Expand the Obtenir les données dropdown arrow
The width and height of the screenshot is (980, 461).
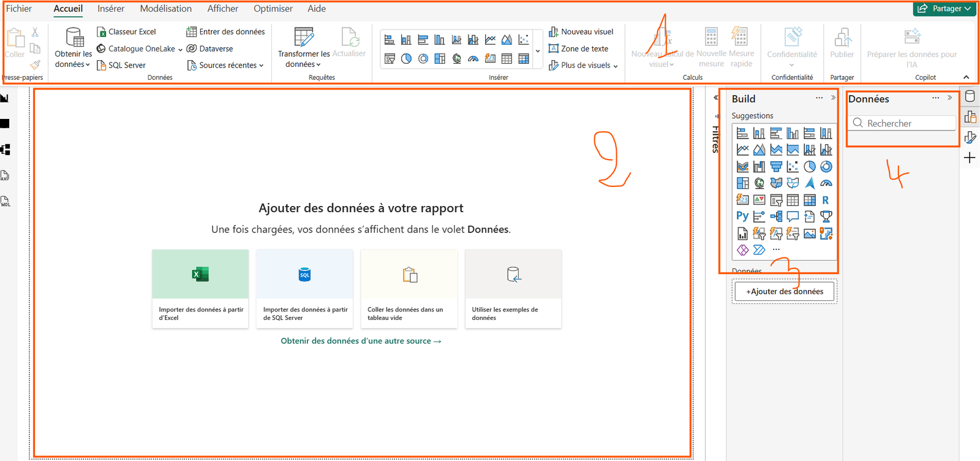tap(88, 64)
